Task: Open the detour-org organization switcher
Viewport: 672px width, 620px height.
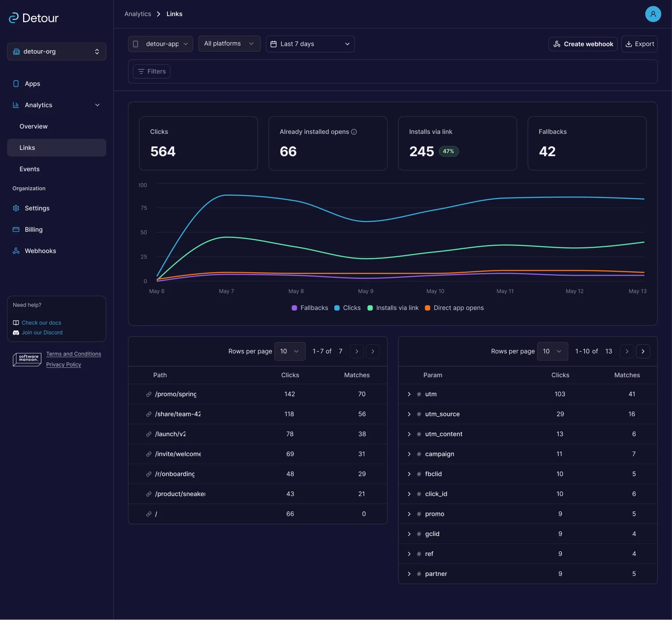Action: [x=56, y=52]
